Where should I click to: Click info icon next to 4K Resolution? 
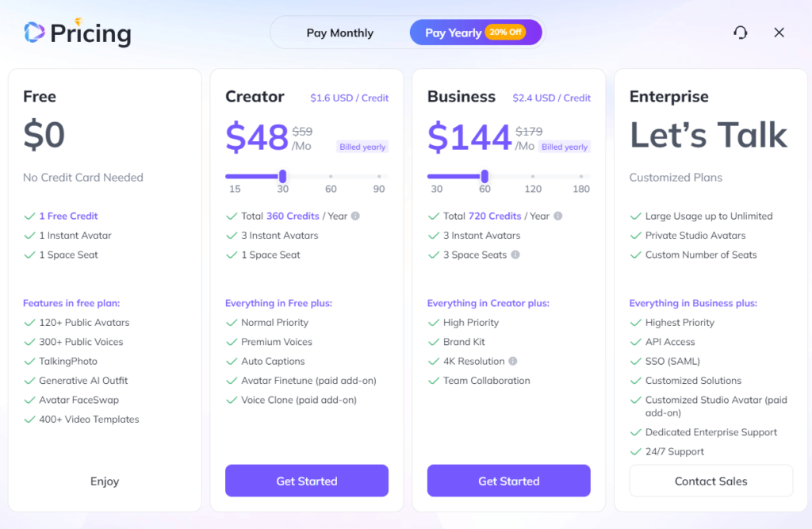tap(513, 361)
